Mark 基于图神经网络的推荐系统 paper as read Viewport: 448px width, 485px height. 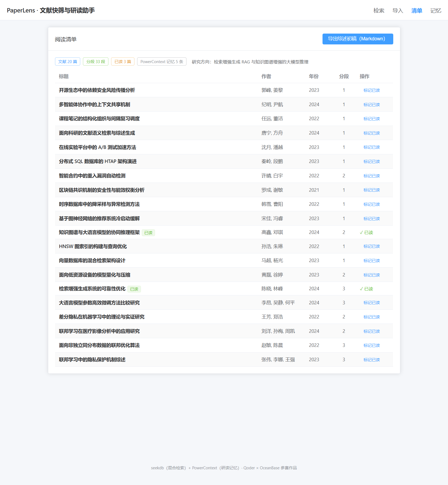point(371,219)
